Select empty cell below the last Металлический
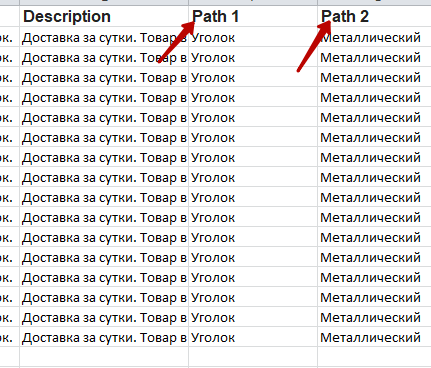The image size is (431, 368). 374,357
